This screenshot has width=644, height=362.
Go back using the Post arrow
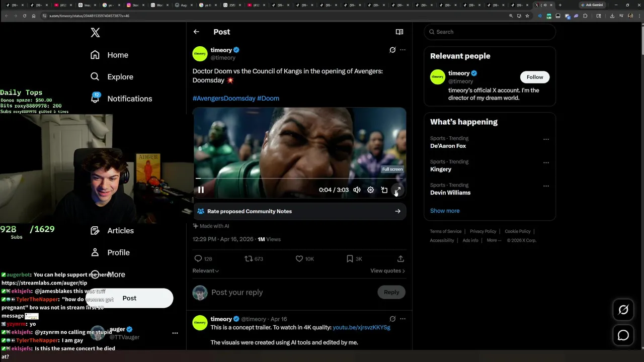[x=196, y=32]
